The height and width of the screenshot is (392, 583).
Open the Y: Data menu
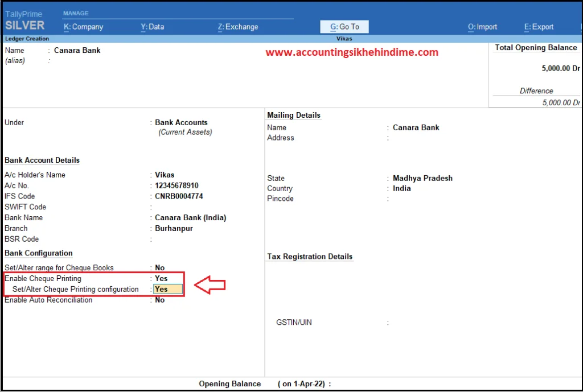pos(153,27)
